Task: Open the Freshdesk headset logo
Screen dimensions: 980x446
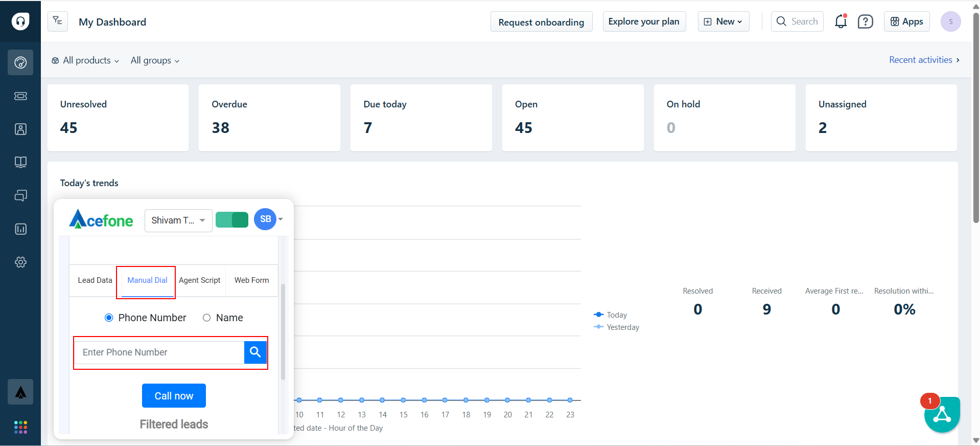Action: coord(20,21)
